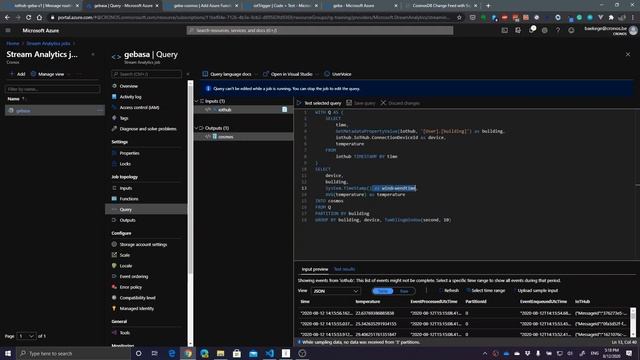Open the more options on gebasa row
This screenshot has width=640, height=360.
click(x=99, y=111)
